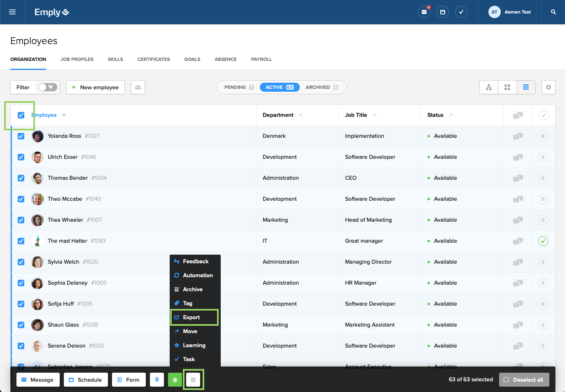This screenshot has width=565, height=392.
Task: Click the checkmark tasks icon in the top bar
Action: 461,12
